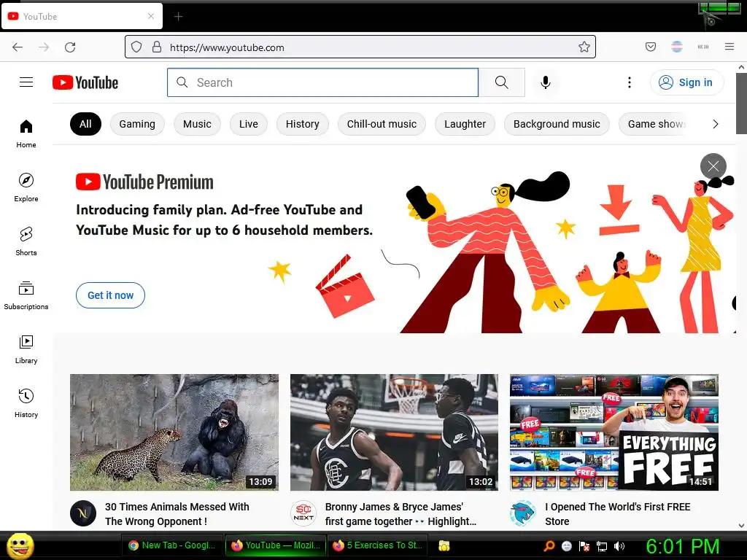The image size is (747, 560).
Task: Open the YouTube settings three-dot menu
Action: 630,82
